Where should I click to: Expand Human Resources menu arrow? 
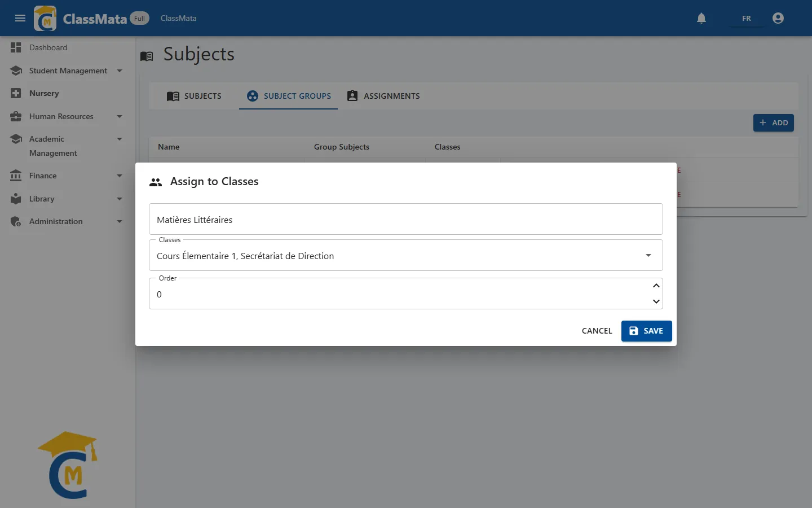point(120,116)
